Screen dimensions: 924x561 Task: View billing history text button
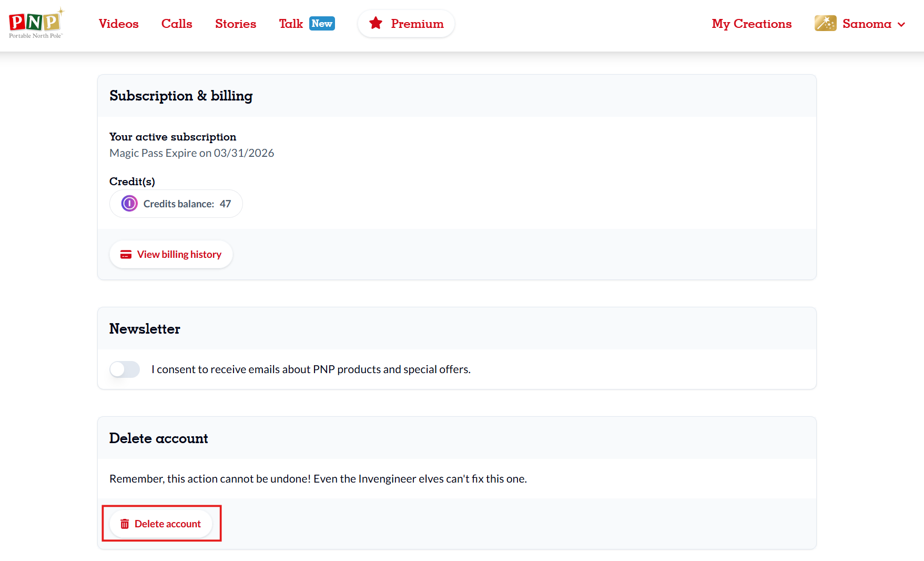click(179, 255)
